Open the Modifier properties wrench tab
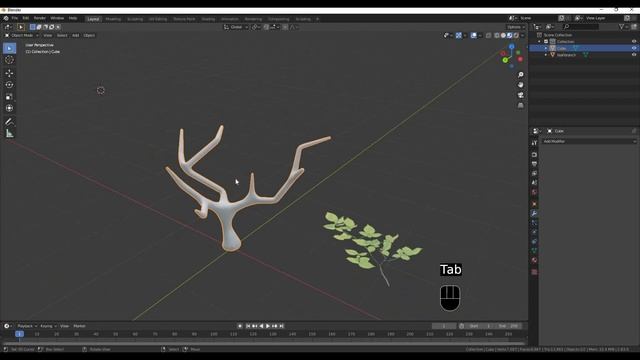The image size is (640, 360). [x=534, y=213]
